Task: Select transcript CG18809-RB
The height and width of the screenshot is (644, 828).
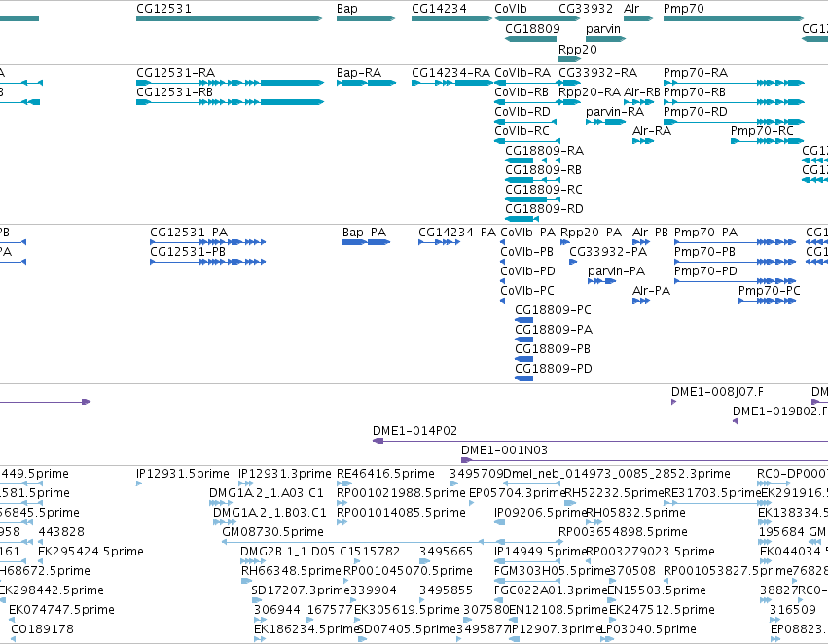Action: click(x=543, y=170)
